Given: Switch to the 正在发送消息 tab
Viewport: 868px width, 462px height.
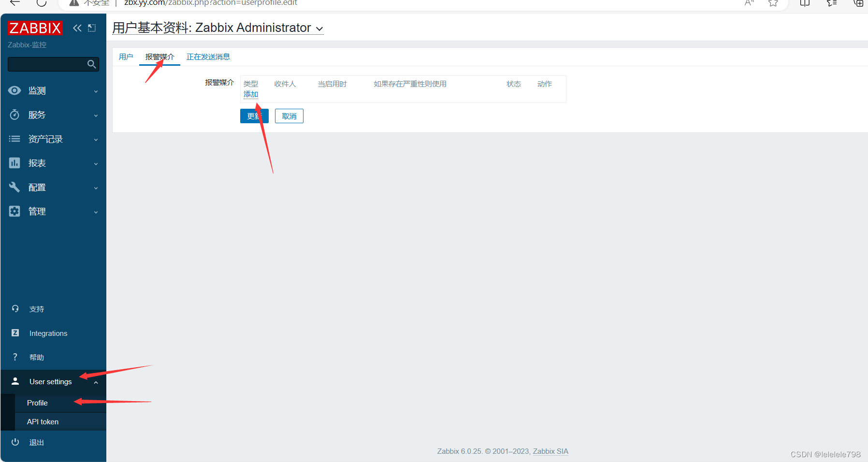Looking at the screenshot, I should (208, 57).
